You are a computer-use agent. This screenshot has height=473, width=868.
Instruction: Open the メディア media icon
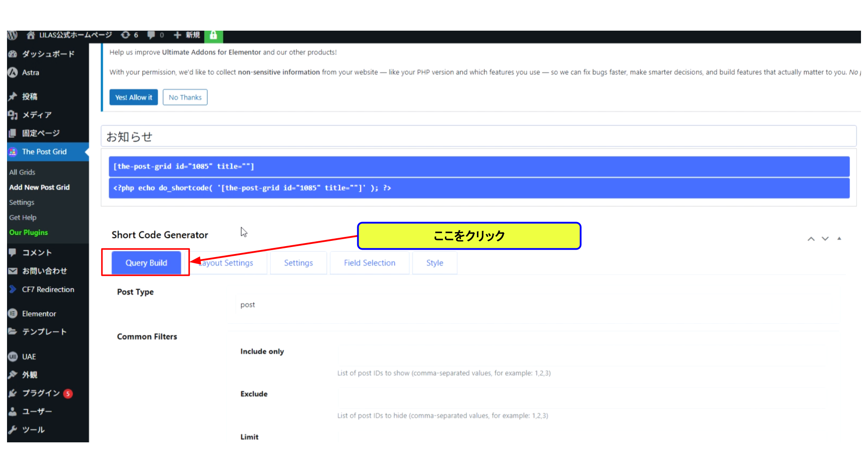[13, 115]
